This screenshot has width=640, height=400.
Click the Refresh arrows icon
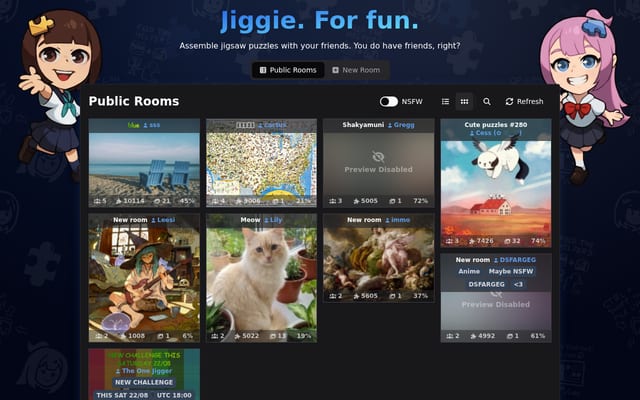click(x=509, y=102)
